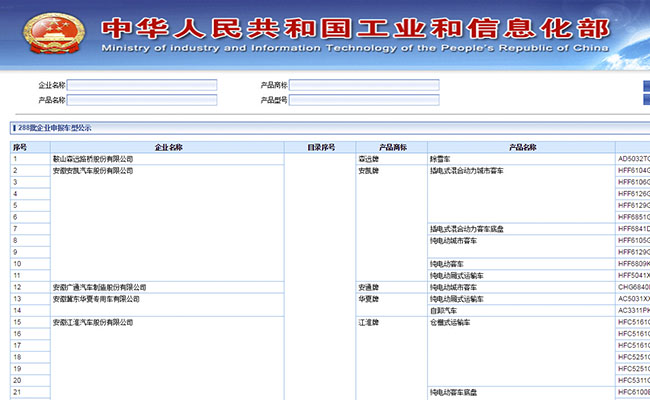
Task: Click the 纯电动客车底盘 product name
Action: [x=454, y=392]
